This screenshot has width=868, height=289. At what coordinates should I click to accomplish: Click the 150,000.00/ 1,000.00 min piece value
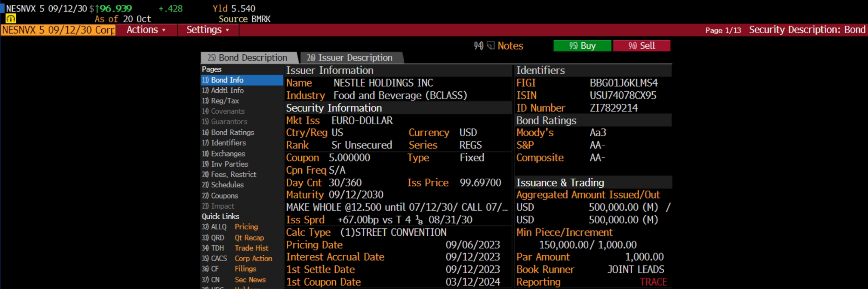tap(587, 245)
